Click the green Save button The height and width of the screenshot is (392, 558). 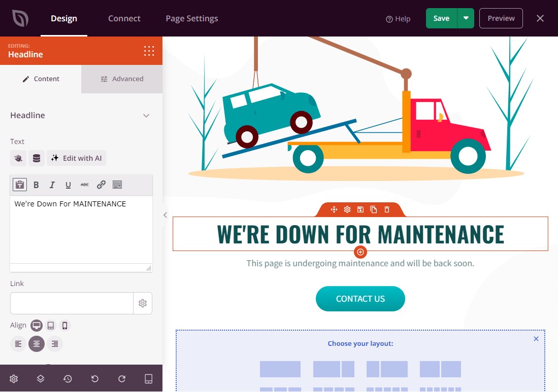[441, 18]
